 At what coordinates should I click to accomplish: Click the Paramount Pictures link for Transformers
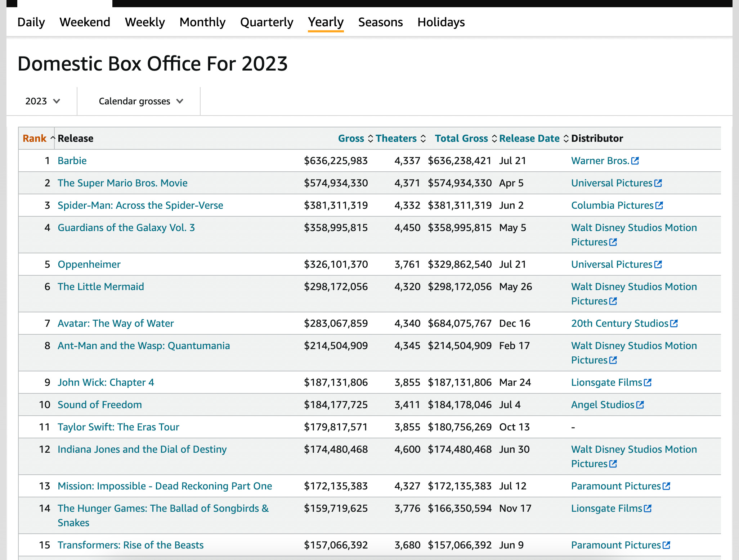click(616, 545)
